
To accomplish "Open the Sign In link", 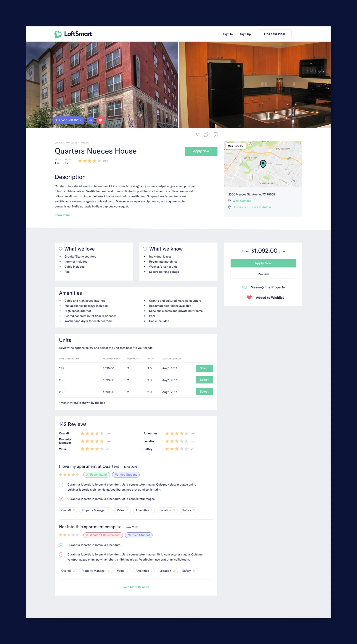I will point(228,34).
